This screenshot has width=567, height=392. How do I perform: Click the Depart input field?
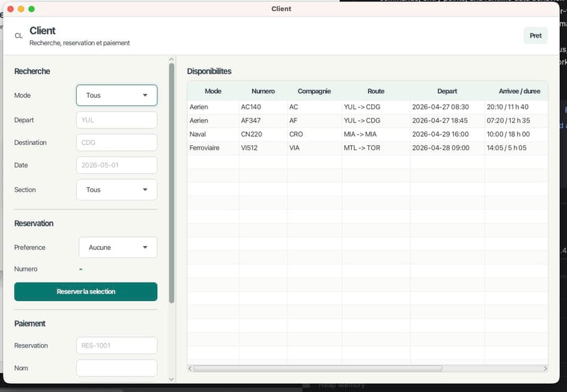116,120
